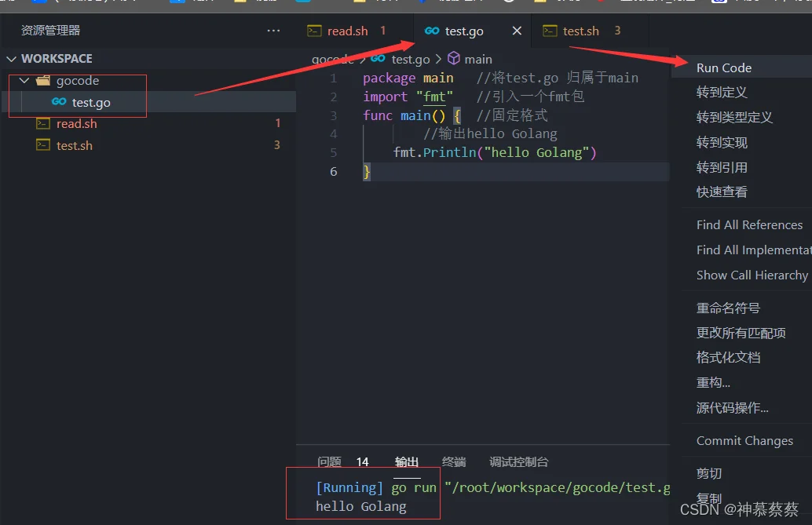Image resolution: width=812 pixels, height=525 pixels.
Task: Click the terminal icon on the test.sh tab
Action: click(550, 31)
